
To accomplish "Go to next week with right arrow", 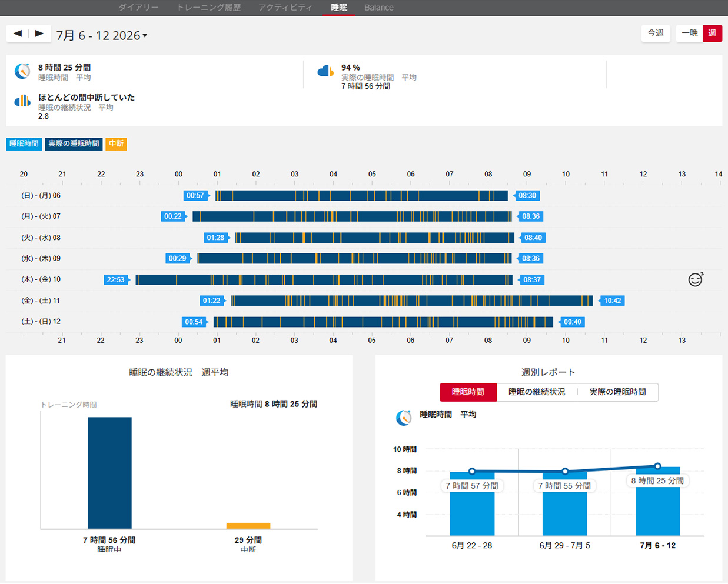I will [39, 34].
